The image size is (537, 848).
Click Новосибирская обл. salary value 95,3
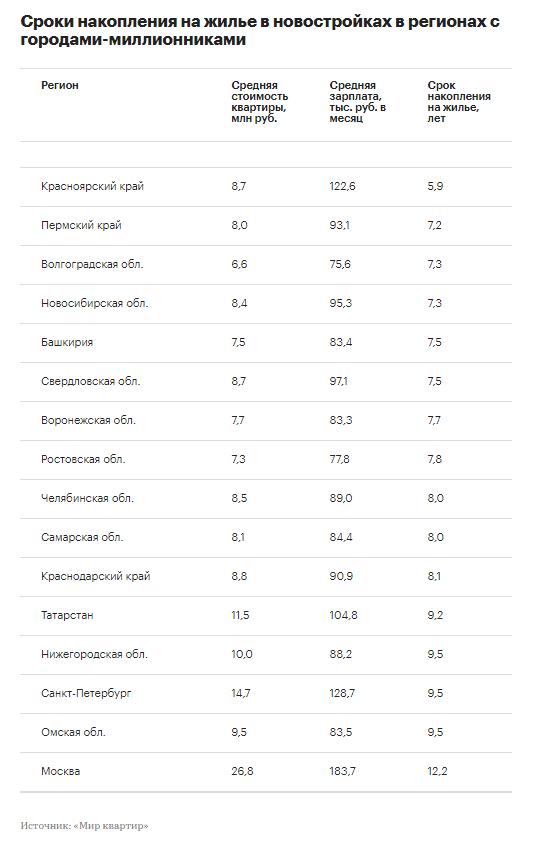point(341,303)
